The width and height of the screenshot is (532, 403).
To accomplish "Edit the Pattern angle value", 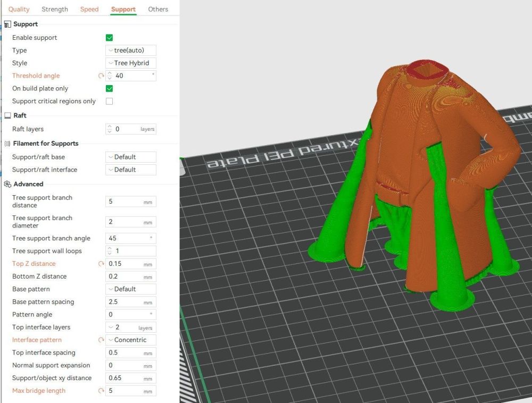I will coord(131,315).
